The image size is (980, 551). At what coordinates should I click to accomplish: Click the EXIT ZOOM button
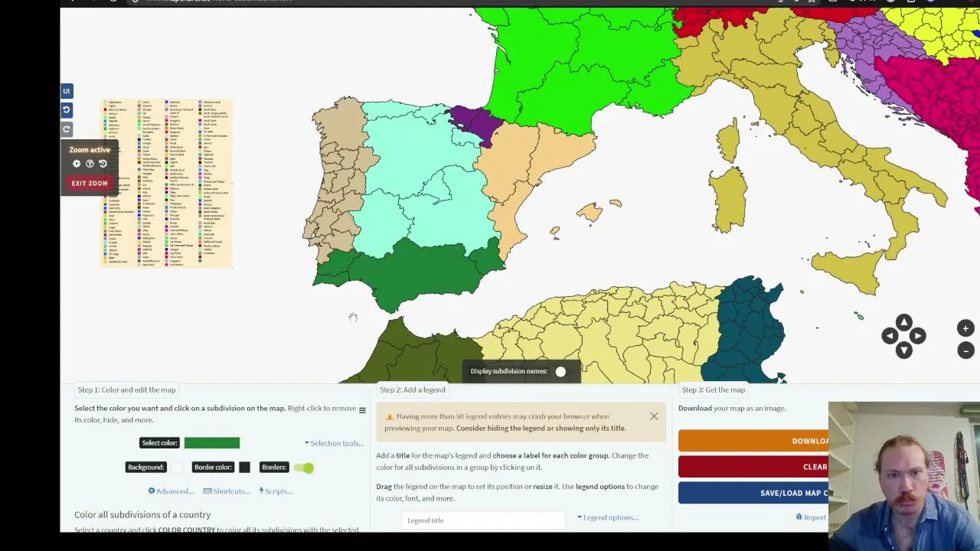(x=90, y=184)
